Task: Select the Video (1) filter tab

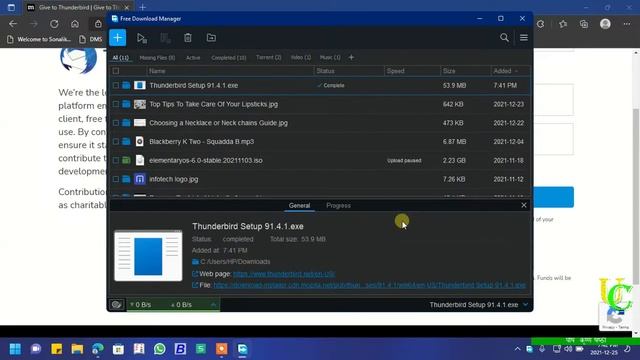Action: pyautogui.click(x=301, y=58)
